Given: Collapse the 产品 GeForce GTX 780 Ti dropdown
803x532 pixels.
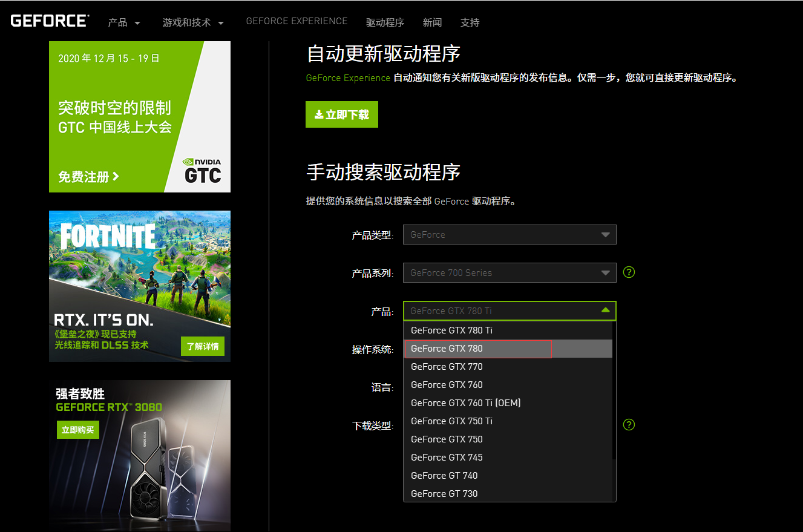Looking at the screenshot, I should pos(510,311).
